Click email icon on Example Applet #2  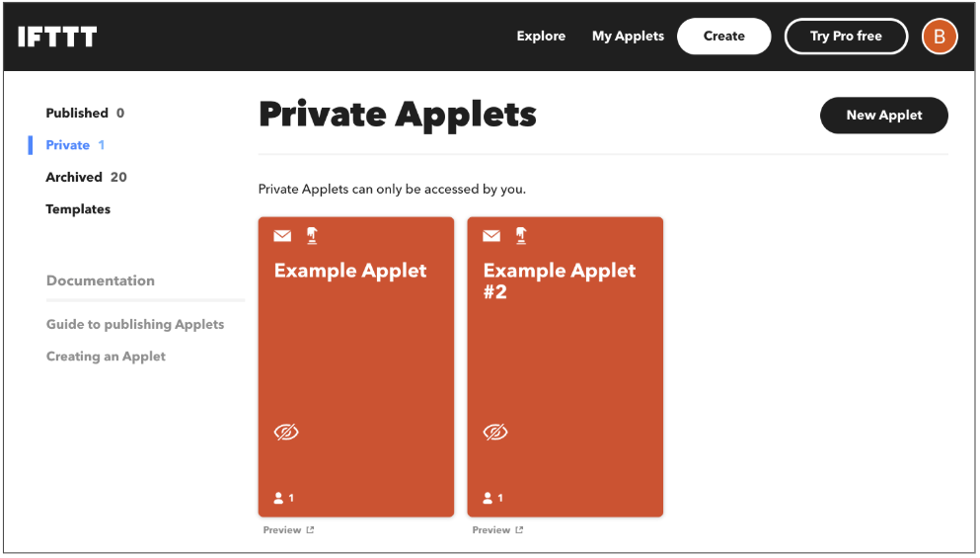(x=491, y=236)
